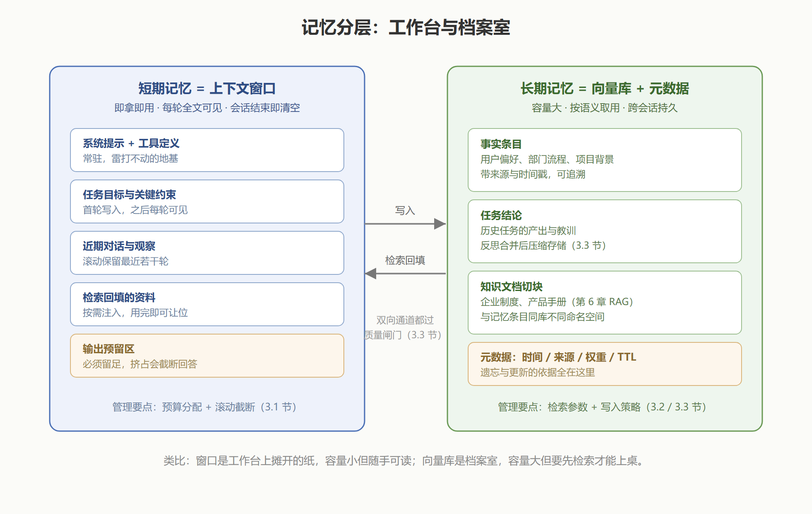Viewport: 812px width, 514px height.
Task: Click the title 记忆分层：工作台与档案室
Action: (x=406, y=28)
